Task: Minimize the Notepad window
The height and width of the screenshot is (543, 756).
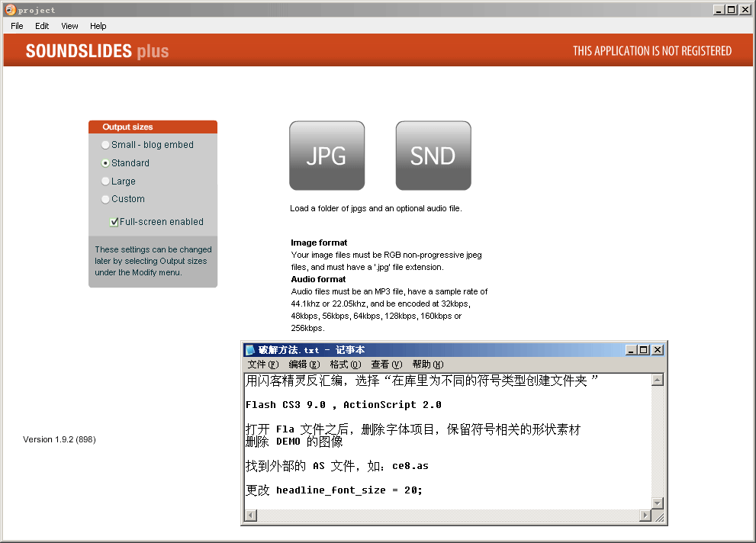Action: [631, 350]
